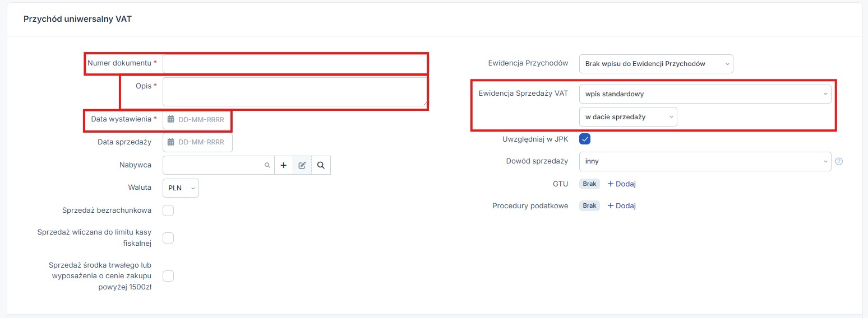The width and height of the screenshot is (868, 318).
Task: Click calendar icon in Data wystawienia
Action: tap(171, 119)
